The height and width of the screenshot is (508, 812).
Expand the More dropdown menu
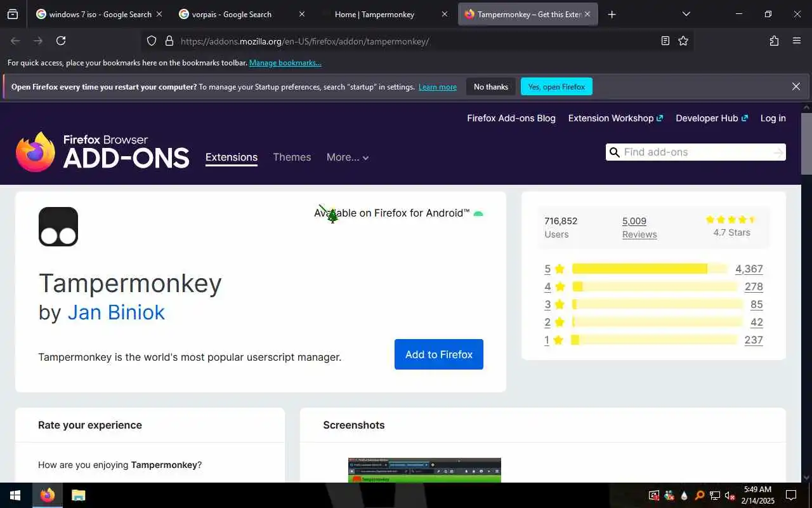coord(348,157)
